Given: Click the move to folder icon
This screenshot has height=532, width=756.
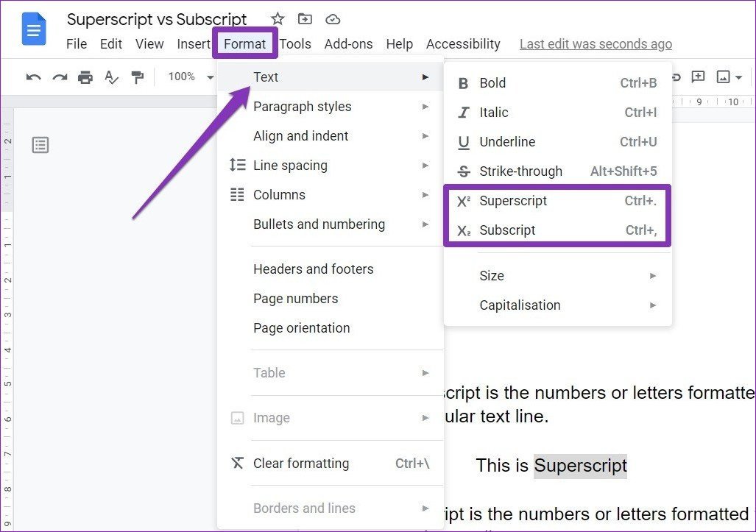Looking at the screenshot, I should (305, 19).
